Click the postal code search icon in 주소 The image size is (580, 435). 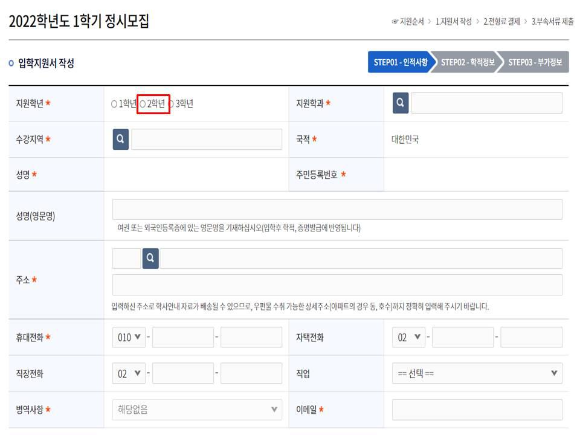coord(151,258)
